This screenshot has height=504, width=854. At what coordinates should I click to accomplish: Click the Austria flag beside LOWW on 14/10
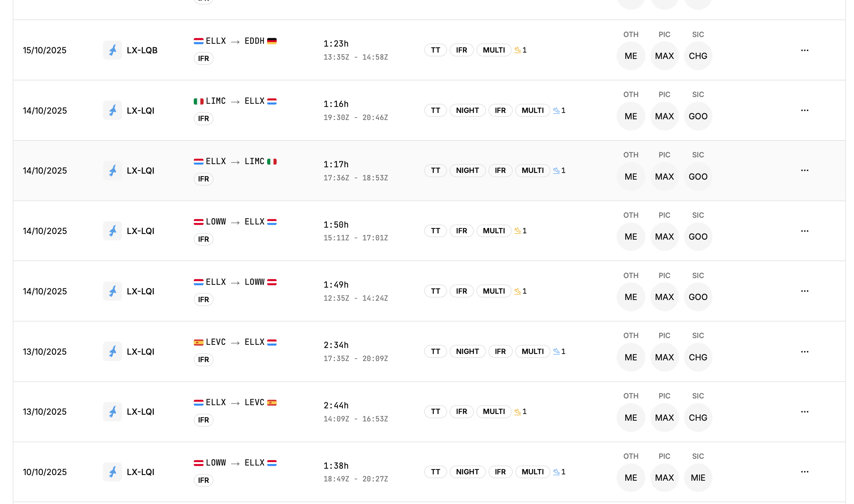point(199,221)
